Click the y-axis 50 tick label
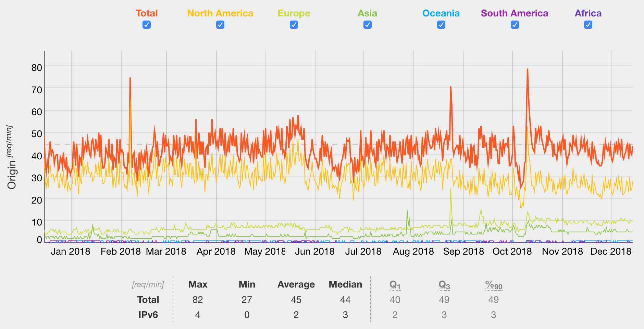 (x=37, y=134)
